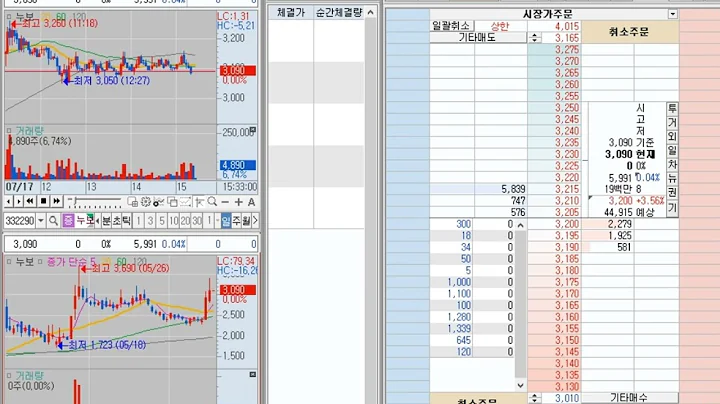Viewport: 720px width, 404px height.
Task: Open the 투 vertical tab
Action: point(672,108)
